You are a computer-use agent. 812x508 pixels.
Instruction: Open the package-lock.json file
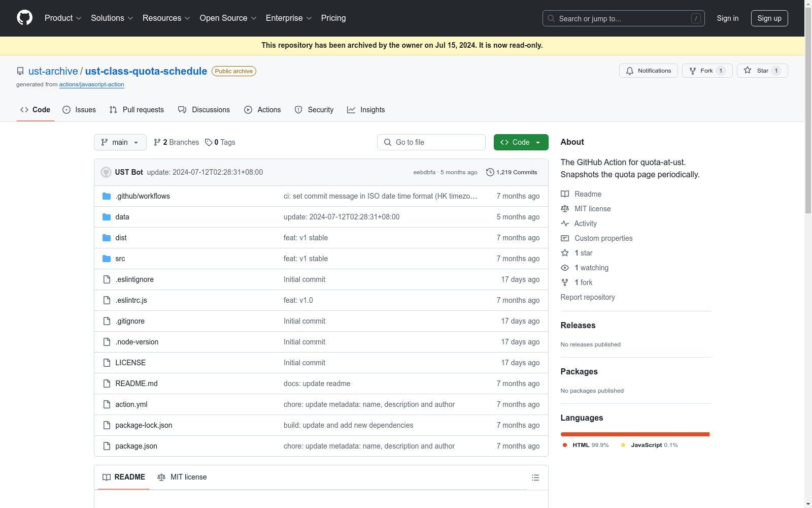144,425
